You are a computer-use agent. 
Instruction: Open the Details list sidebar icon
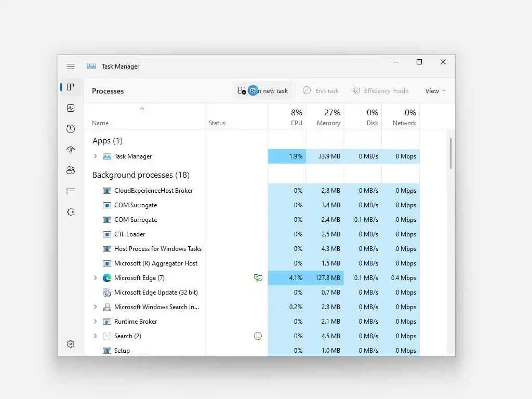point(71,191)
